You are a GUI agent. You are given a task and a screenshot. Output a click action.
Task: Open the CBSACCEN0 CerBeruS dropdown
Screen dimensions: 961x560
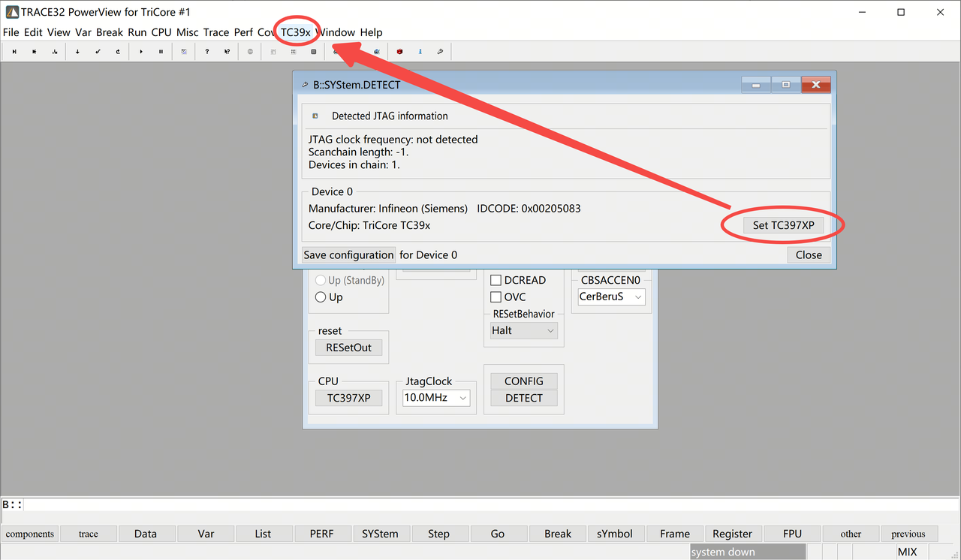click(611, 297)
